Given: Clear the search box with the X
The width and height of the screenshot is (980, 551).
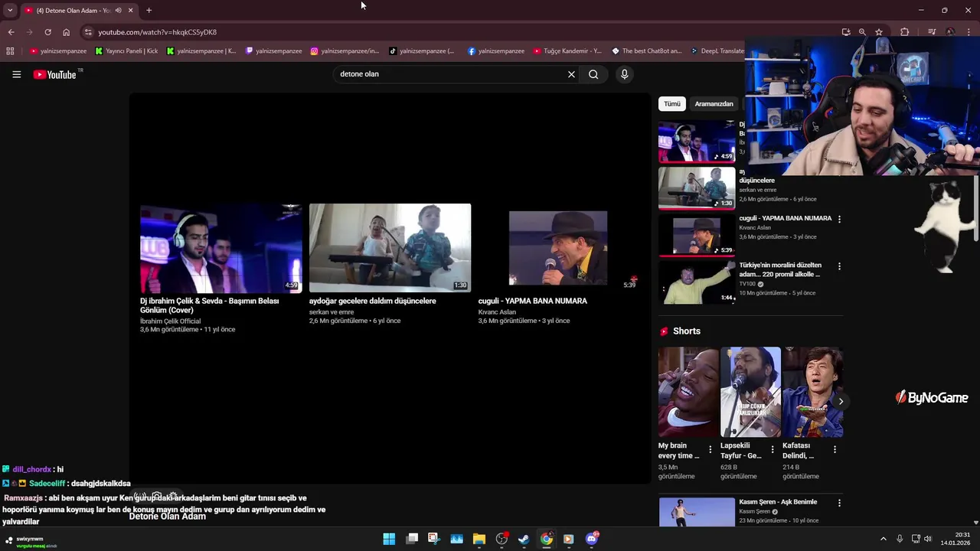Looking at the screenshot, I should [x=571, y=74].
